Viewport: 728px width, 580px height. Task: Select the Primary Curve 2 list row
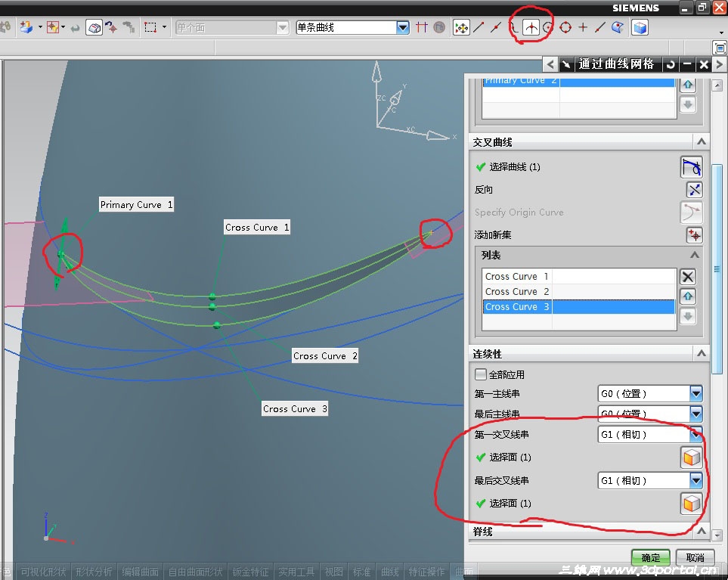578,82
